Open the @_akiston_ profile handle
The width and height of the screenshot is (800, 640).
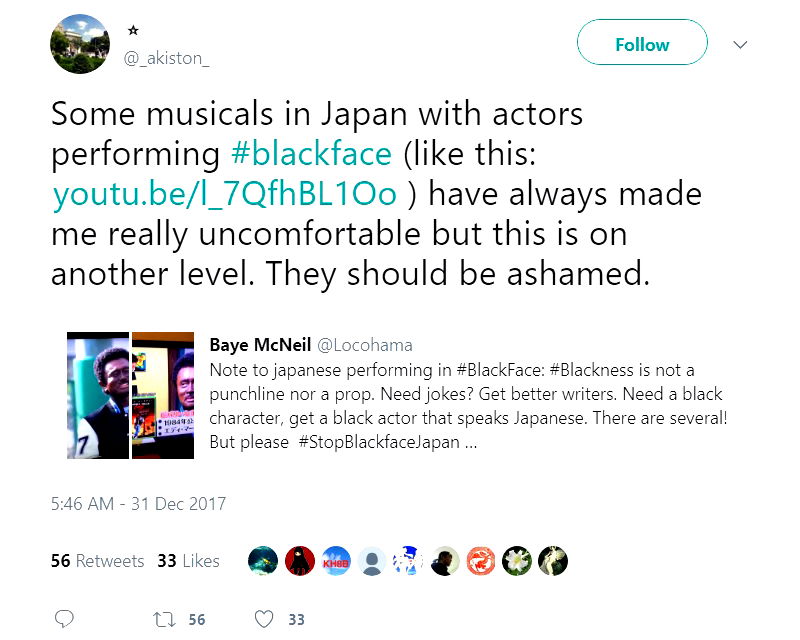(x=167, y=58)
